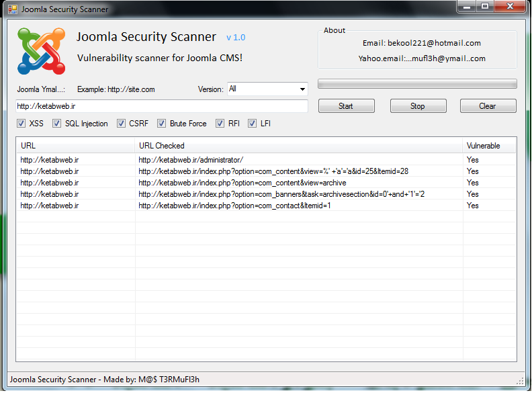Open the Version dropdown
The image size is (532, 393).
(x=267, y=89)
